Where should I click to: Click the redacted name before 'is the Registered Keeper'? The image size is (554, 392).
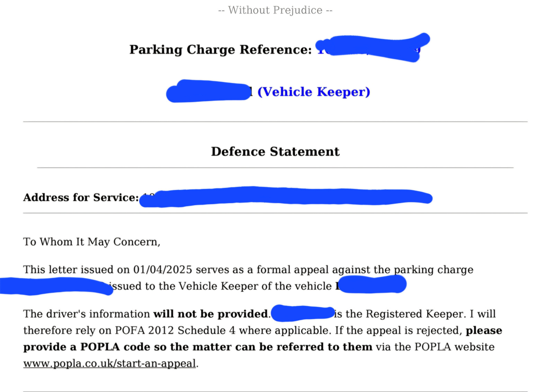(x=303, y=313)
